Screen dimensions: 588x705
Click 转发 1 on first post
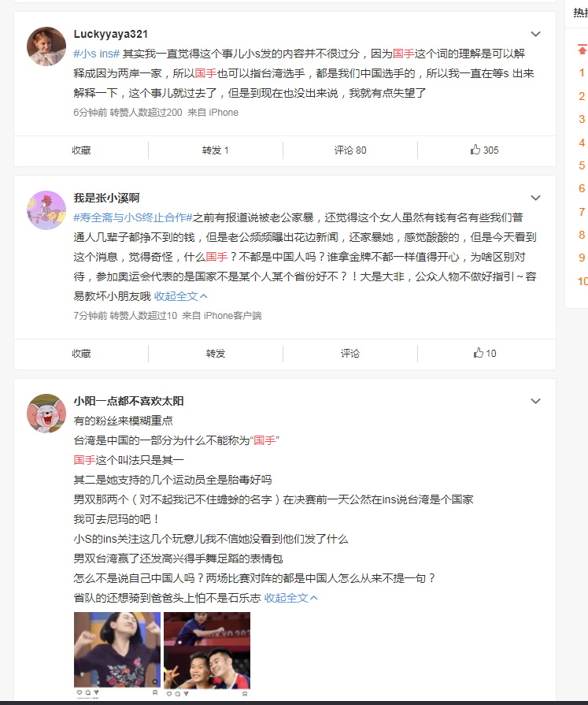215,150
